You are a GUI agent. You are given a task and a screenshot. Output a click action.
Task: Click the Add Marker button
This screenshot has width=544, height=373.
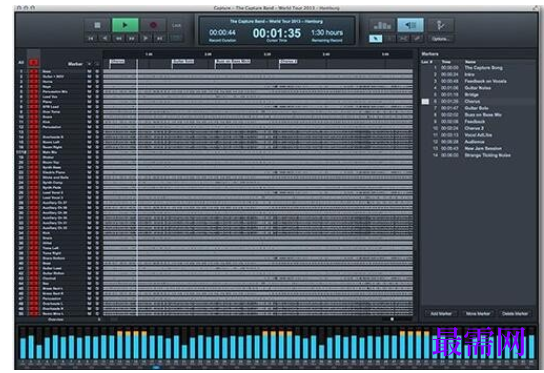tap(441, 314)
